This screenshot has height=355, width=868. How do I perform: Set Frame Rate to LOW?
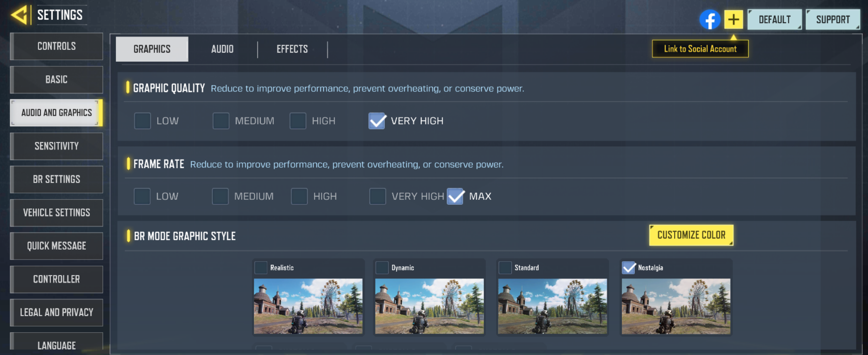pos(142,196)
